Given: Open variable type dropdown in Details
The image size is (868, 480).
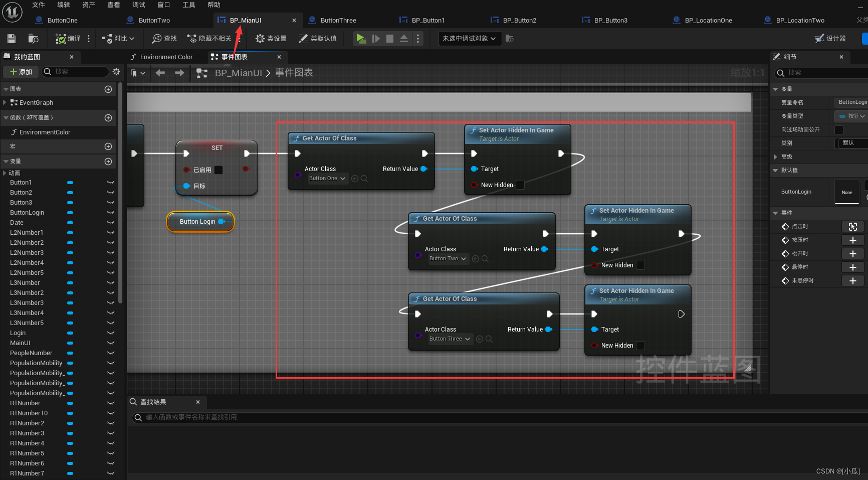Looking at the screenshot, I should [x=852, y=116].
